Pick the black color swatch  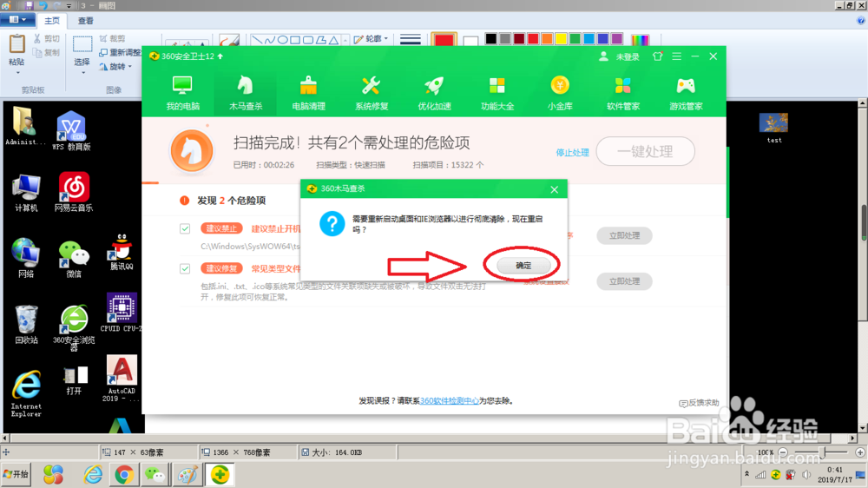click(x=491, y=38)
